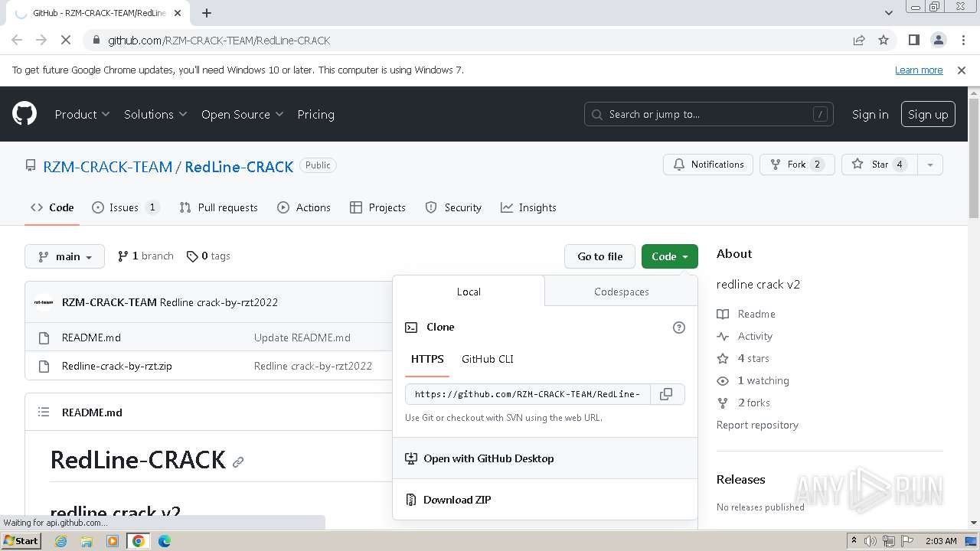Click the clone URL text field
Screen dimensions: 980x551
click(528, 394)
